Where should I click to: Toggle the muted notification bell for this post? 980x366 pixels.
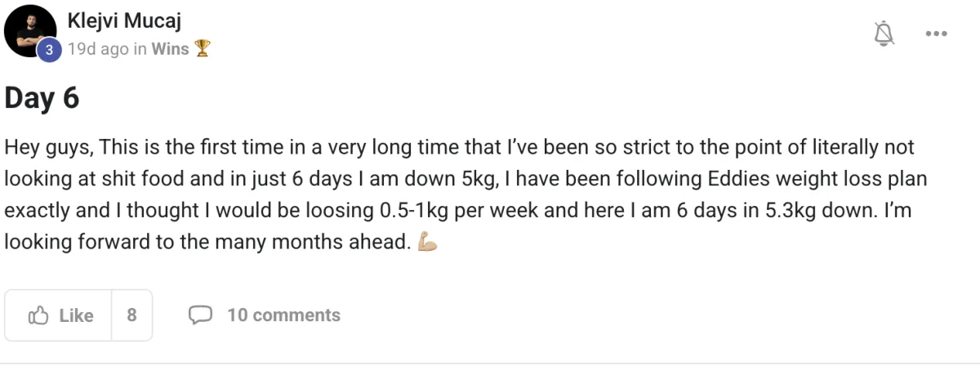point(884,33)
